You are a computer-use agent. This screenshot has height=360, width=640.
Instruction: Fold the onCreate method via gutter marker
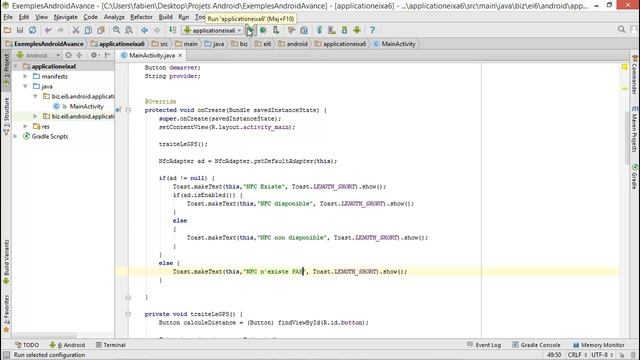point(128,110)
